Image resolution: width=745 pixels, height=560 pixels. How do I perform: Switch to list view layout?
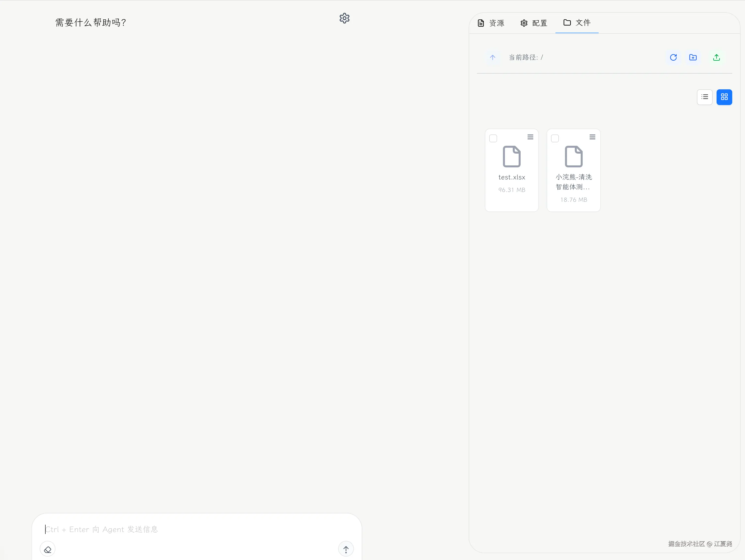coord(705,97)
